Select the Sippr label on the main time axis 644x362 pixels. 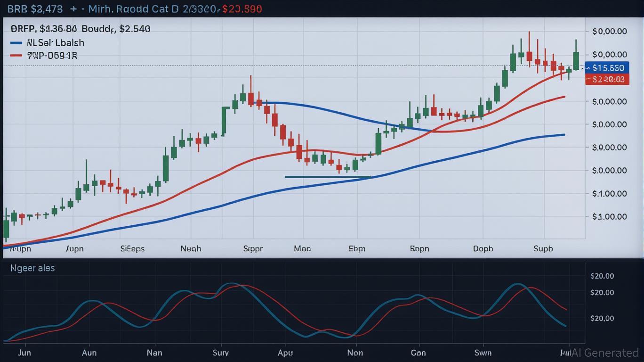(253, 248)
